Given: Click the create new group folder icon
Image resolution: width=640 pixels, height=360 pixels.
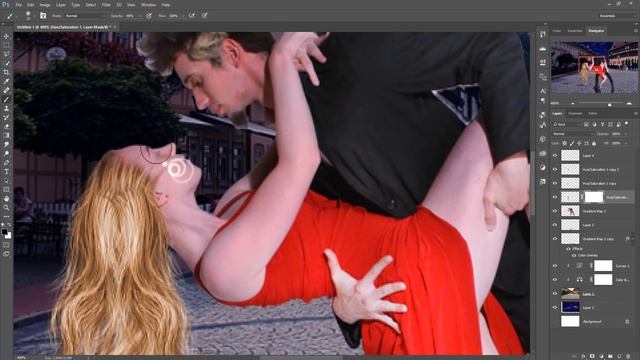Looking at the screenshot, I should [610, 356].
